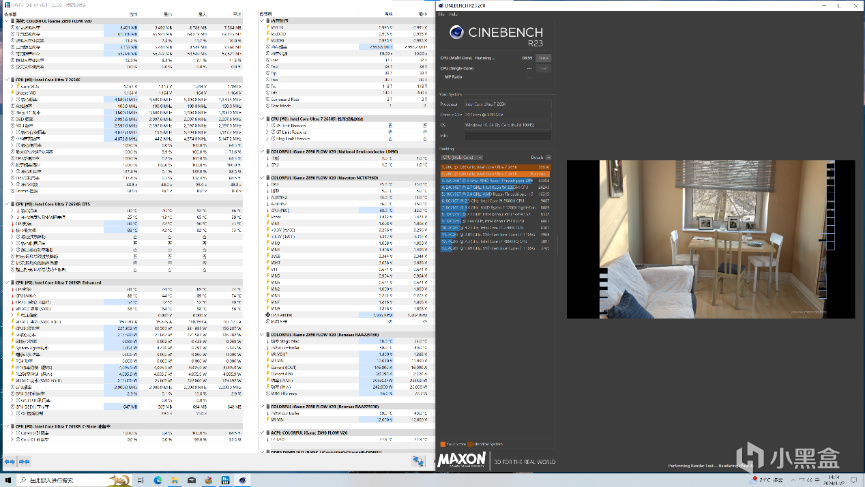Open File Explorer from the taskbar
The height and width of the screenshot is (487, 865).
[x=174, y=480]
